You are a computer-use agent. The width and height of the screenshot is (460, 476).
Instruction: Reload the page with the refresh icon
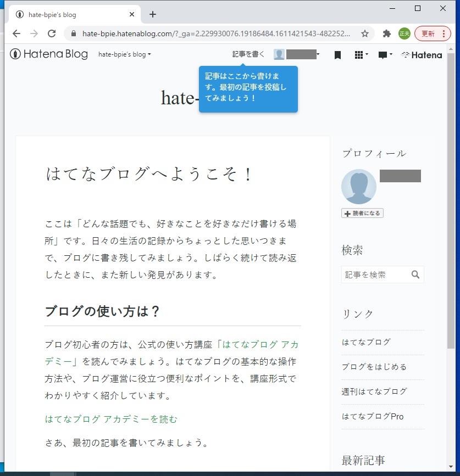(53, 33)
